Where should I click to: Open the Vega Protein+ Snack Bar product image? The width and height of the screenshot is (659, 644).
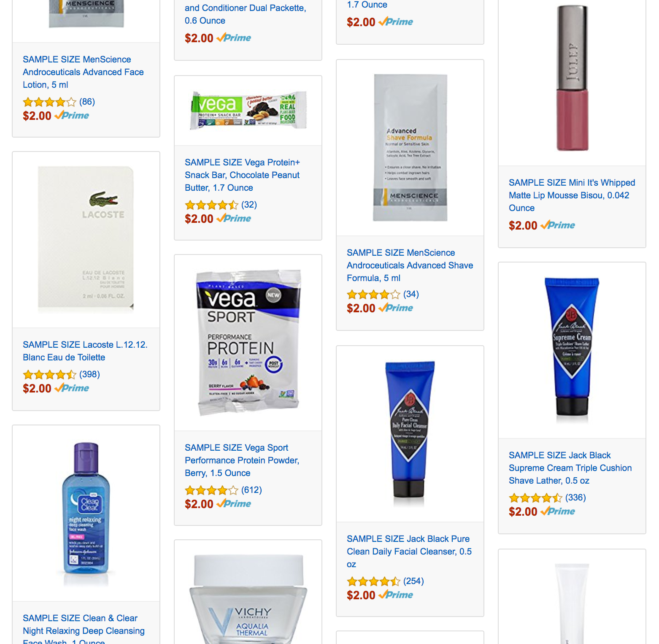pos(248,111)
